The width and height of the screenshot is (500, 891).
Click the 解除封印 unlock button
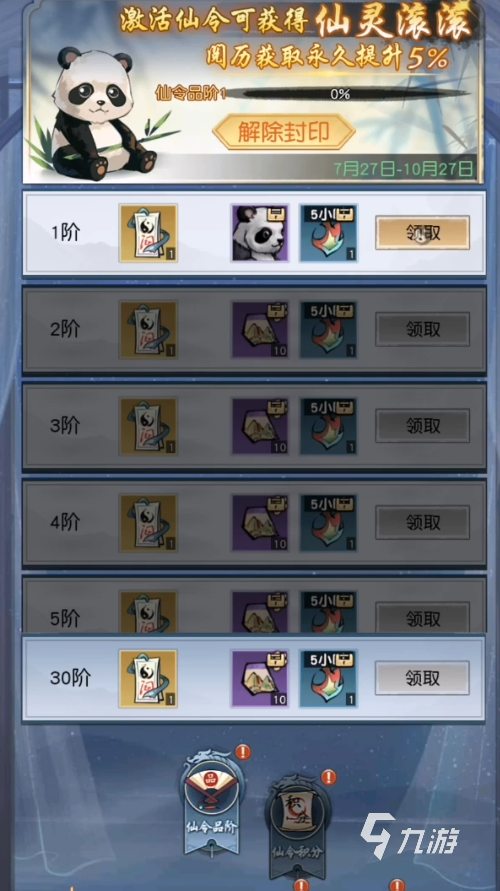(284, 132)
